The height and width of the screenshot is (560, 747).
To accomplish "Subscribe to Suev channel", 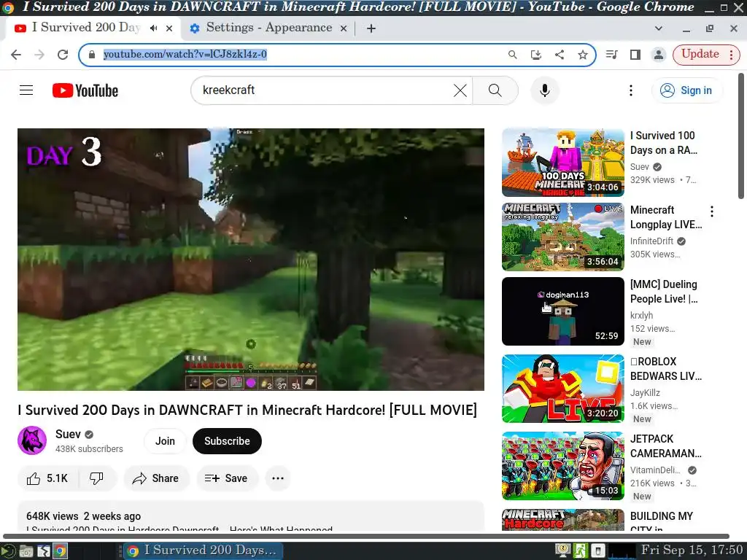I will point(228,441).
